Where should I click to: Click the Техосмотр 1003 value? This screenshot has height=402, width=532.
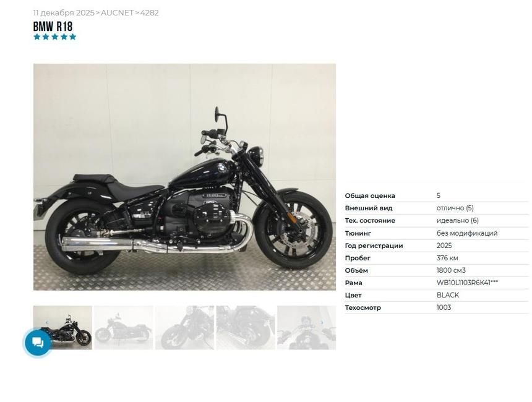[444, 307]
